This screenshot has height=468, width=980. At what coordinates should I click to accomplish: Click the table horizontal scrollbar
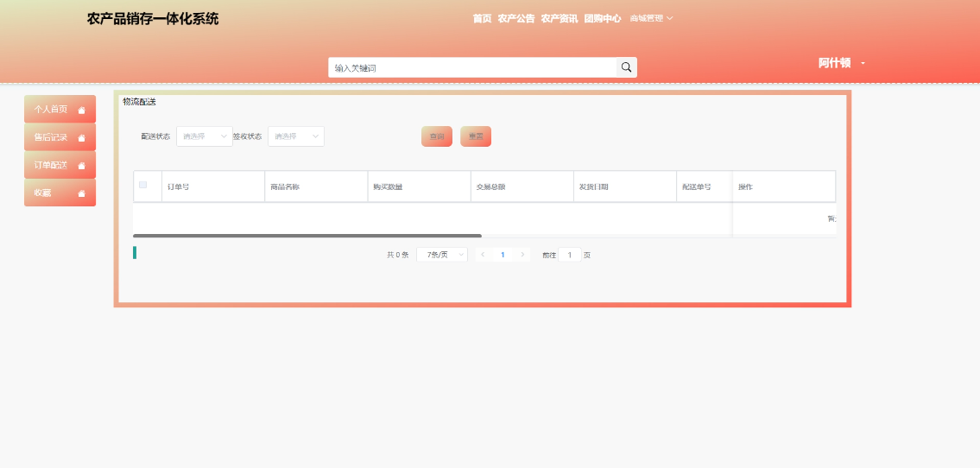(307, 236)
